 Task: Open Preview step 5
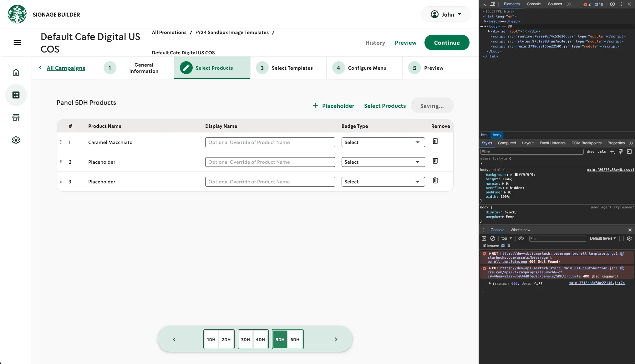pyautogui.click(x=440, y=68)
